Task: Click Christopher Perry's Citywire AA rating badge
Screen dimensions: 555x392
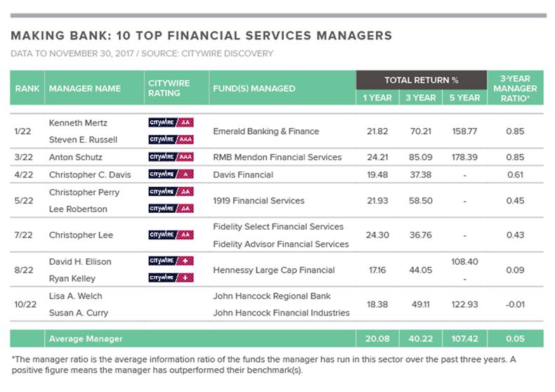Action: point(171,192)
